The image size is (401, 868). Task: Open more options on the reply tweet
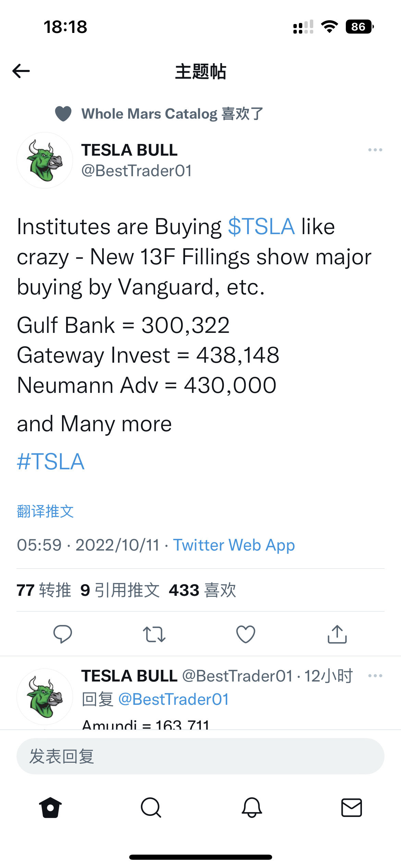pyautogui.click(x=375, y=676)
